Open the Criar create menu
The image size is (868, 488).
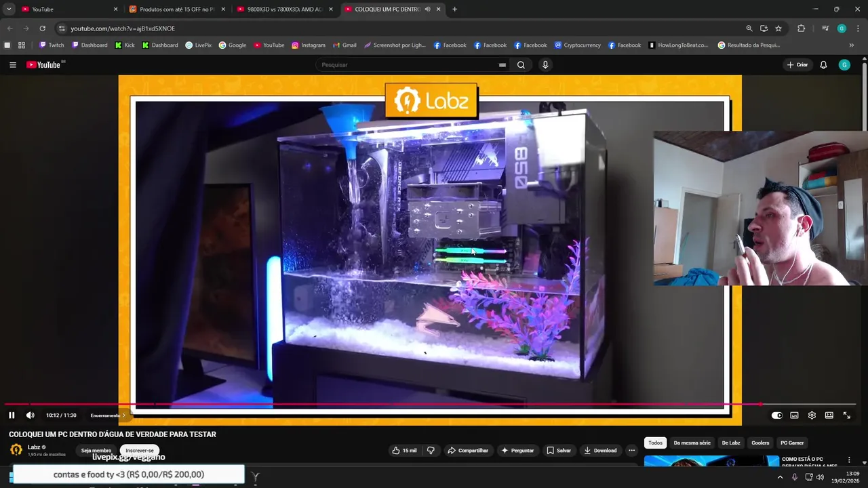pyautogui.click(x=797, y=65)
